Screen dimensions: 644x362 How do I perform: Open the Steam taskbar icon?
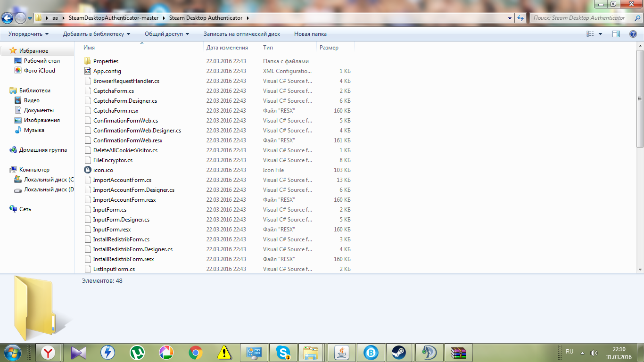click(x=399, y=353)
